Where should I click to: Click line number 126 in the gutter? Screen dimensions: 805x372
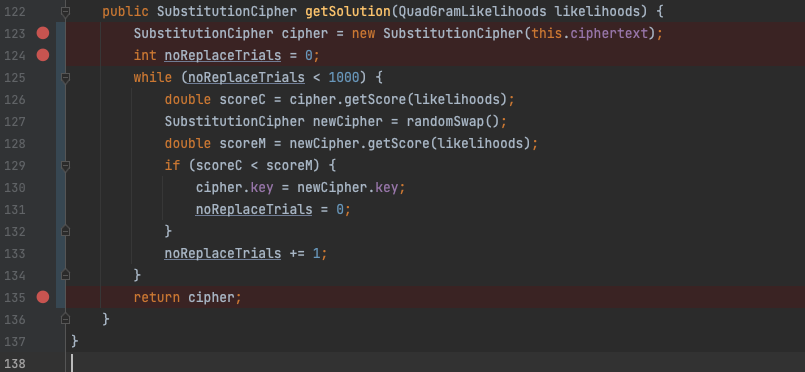coord(14,100)
